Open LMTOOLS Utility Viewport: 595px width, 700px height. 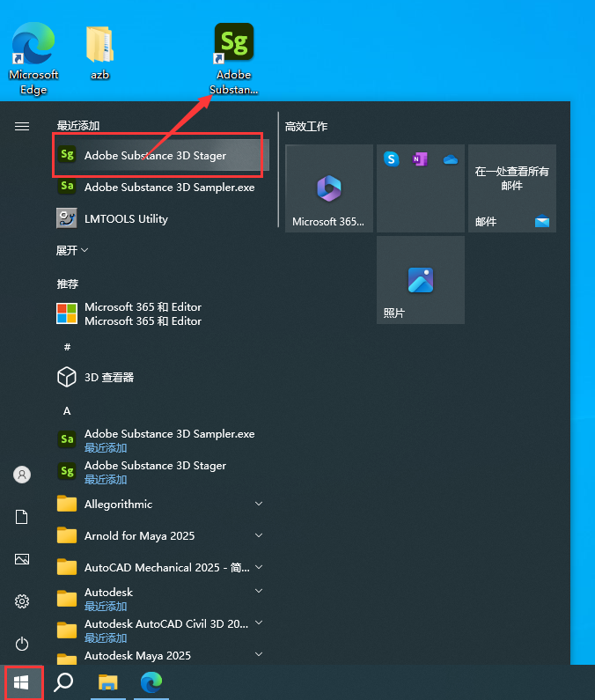[161, 218]
